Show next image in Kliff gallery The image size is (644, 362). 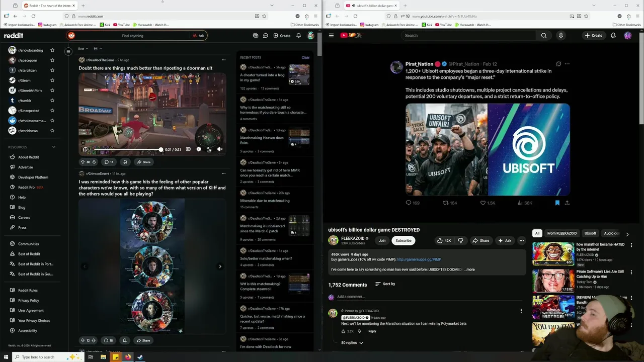tap(220, 266)
